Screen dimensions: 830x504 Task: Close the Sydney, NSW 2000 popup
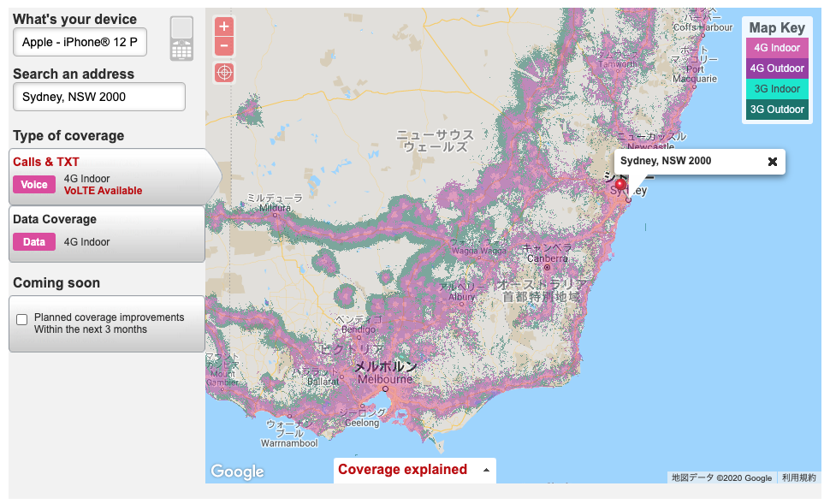coord(772,162)
